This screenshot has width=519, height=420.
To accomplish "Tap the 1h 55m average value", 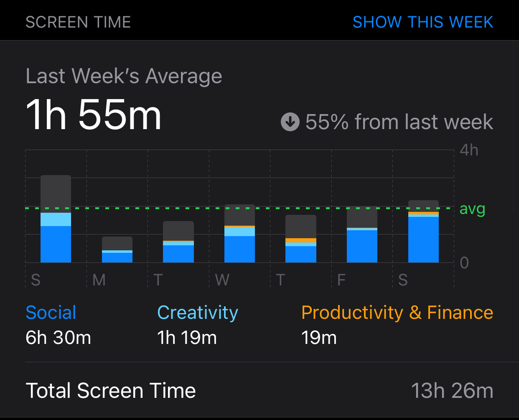I will (x=93, y=115).
